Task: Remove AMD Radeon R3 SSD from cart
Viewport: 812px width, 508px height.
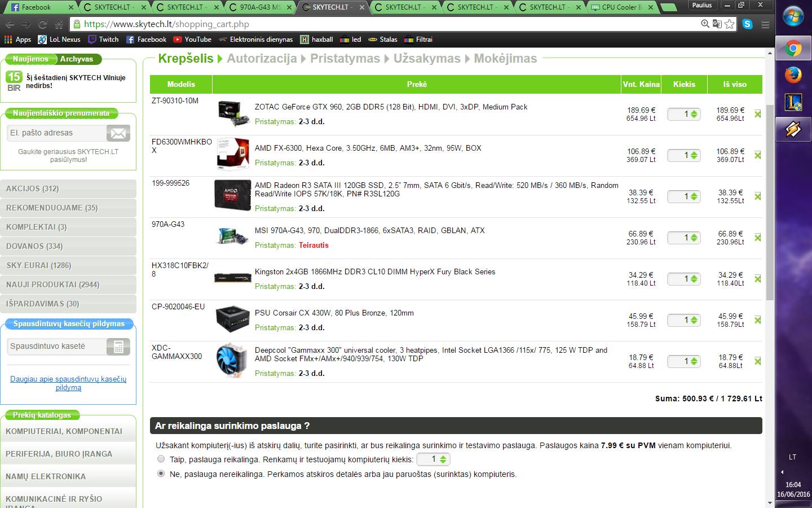Action: 758,196
